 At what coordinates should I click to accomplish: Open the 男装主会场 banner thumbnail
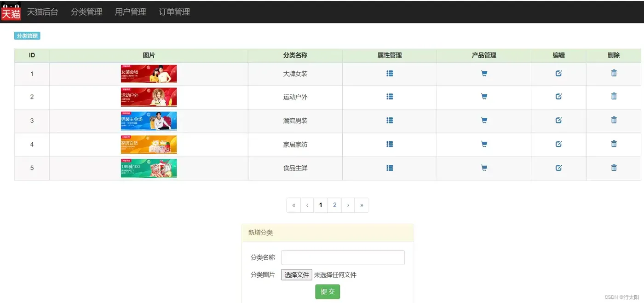149,121
